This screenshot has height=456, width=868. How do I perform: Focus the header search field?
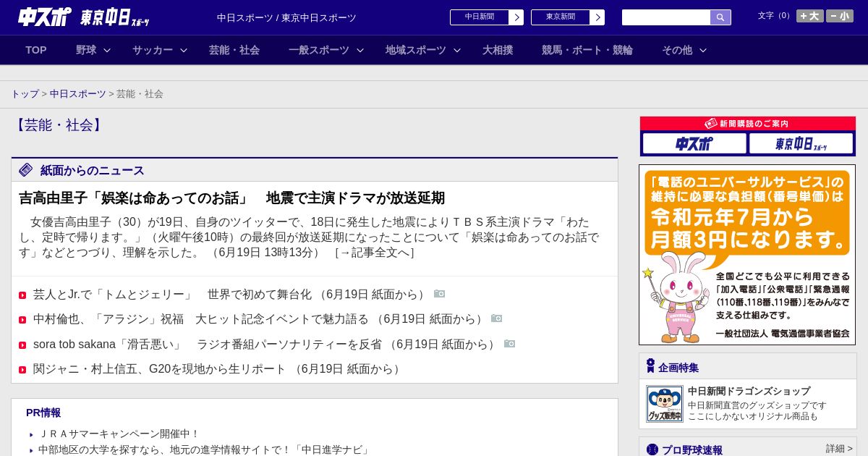coord(666,17)
